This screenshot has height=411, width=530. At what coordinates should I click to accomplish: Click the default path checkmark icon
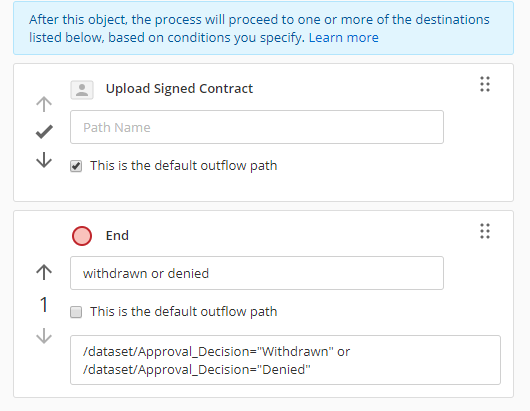click(x=44, y=132)
